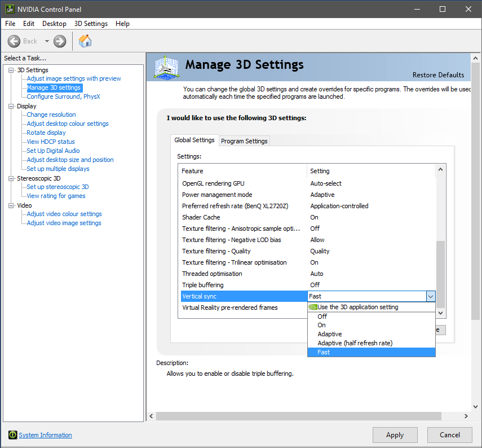The width and height of the screenshot is (482, 448).
Task: Select the NVIDIA logo option in the dropdown
Action: pyautogui.click(x=313, y=306)
